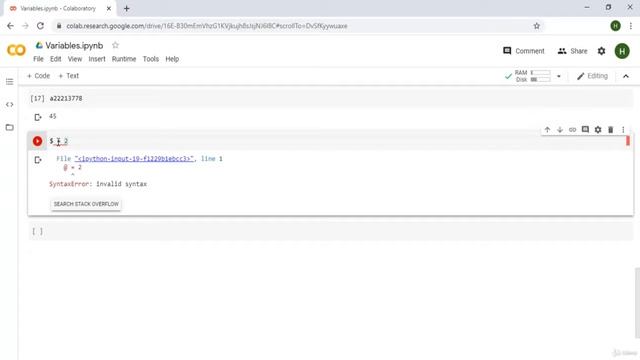
Task: Collapse the header with chevron arrow
Action: click(626, 76)
